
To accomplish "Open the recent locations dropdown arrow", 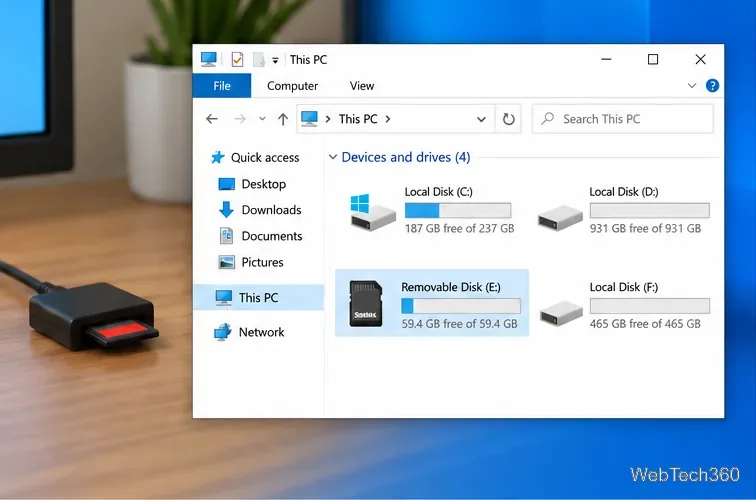I will click(x=262, y=119).
